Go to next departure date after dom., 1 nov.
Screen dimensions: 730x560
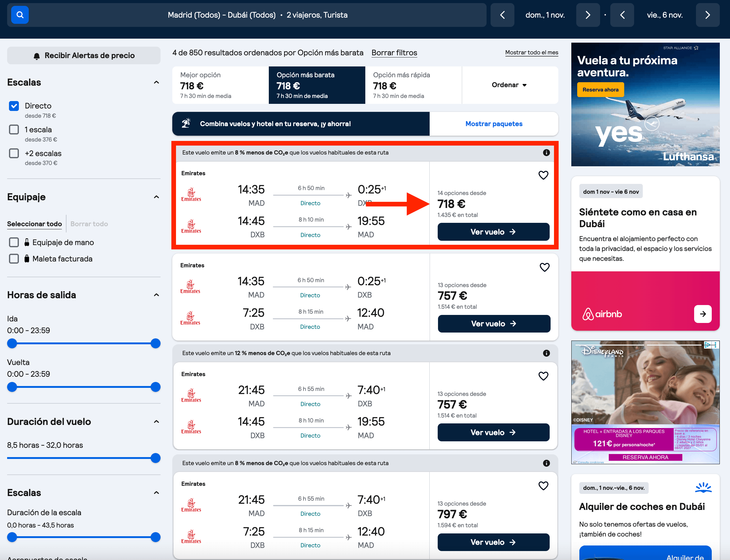coord(588,15)
